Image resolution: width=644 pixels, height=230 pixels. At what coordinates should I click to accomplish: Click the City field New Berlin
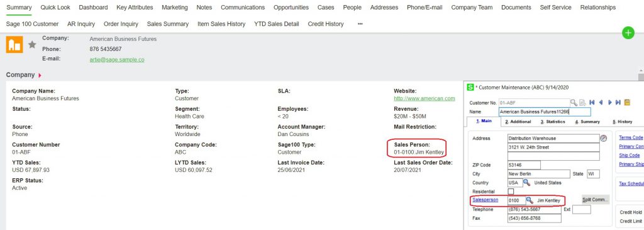(x=538, y=174)
